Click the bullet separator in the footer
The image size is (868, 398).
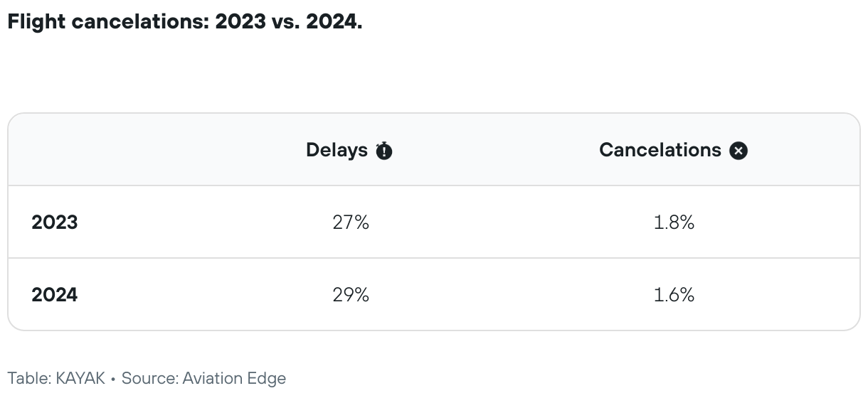(114, 379)
